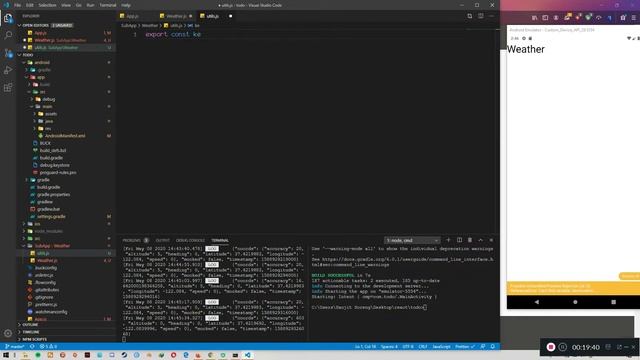Stop recording with the red stop button
Viewport: 640px width, 360px height.
pos(551,347)
